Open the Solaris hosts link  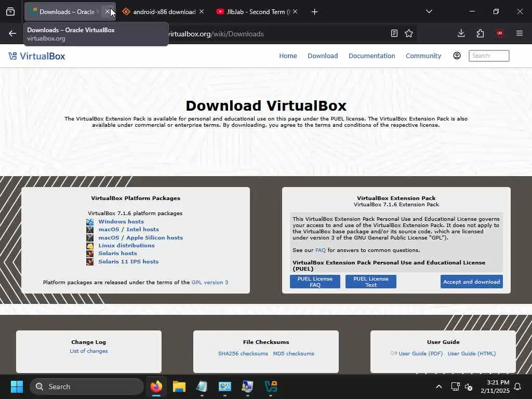118,253
